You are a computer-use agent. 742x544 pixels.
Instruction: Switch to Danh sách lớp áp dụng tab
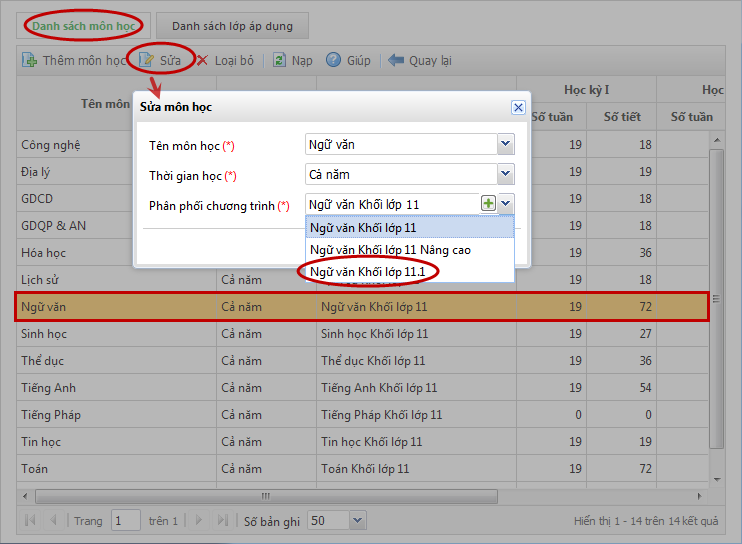[x=232, y=26]
